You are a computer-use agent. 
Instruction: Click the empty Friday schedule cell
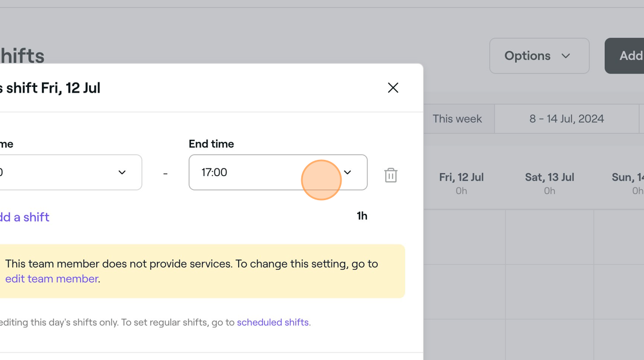(465, 237)
